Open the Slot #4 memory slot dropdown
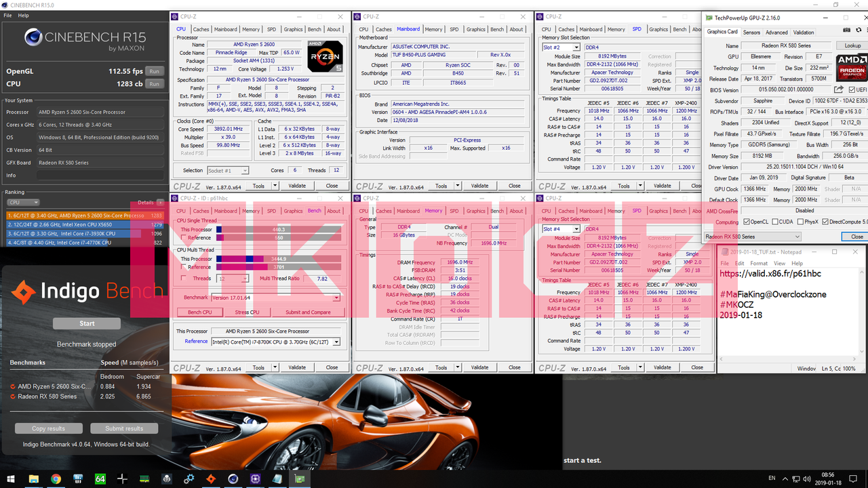The height and width of the screenshot is (488, 868). click(x=561, y=229)
